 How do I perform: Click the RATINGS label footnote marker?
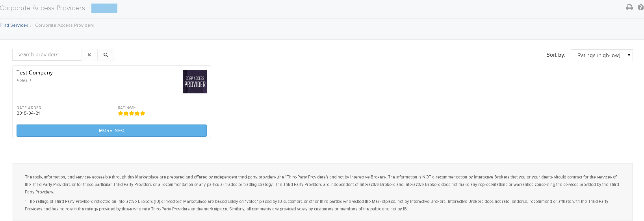[135, 107]
